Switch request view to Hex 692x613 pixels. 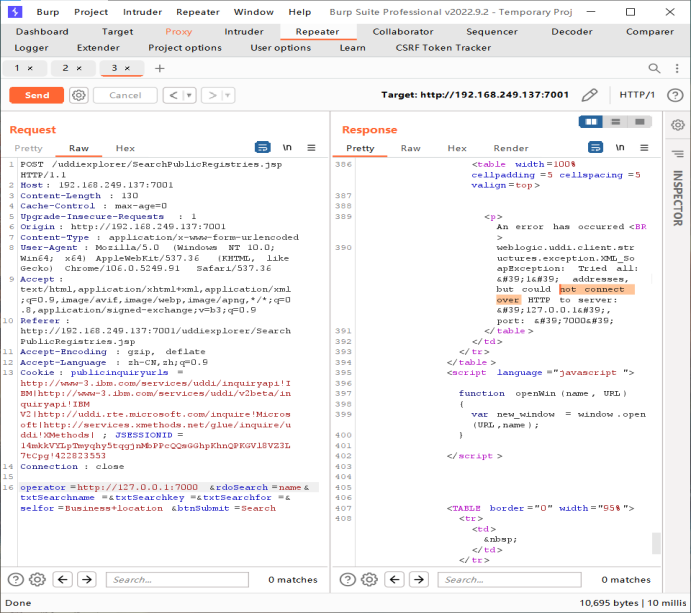coord(125,148)
